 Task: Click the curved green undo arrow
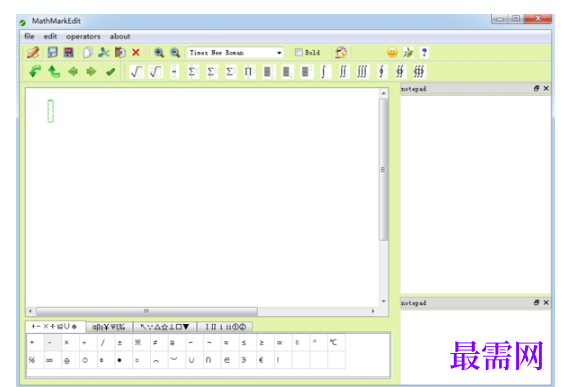(x=35, y=72)
